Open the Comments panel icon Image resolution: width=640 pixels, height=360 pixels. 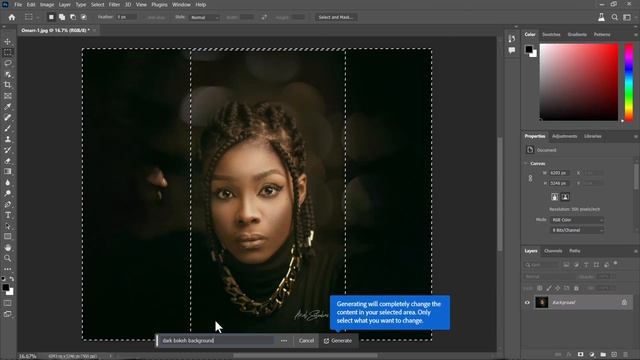(x=512, y=50)
